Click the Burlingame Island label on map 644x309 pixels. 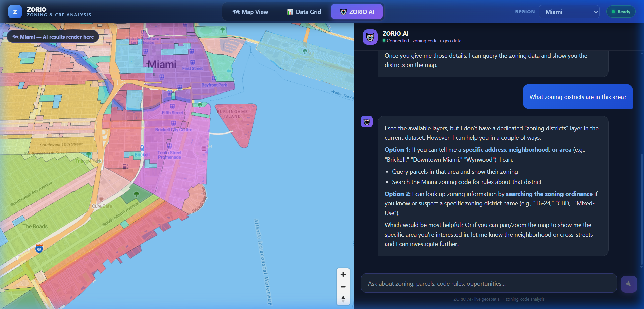point(232,114)
